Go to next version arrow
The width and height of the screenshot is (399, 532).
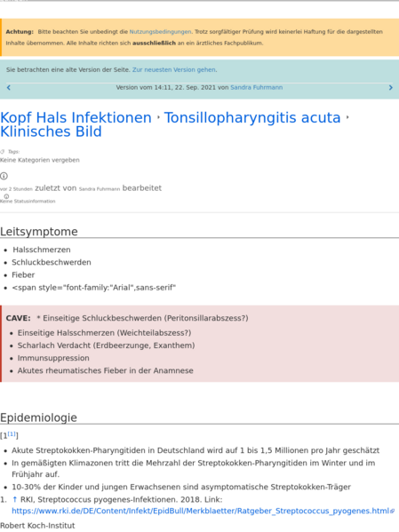(x=390, y=88)
